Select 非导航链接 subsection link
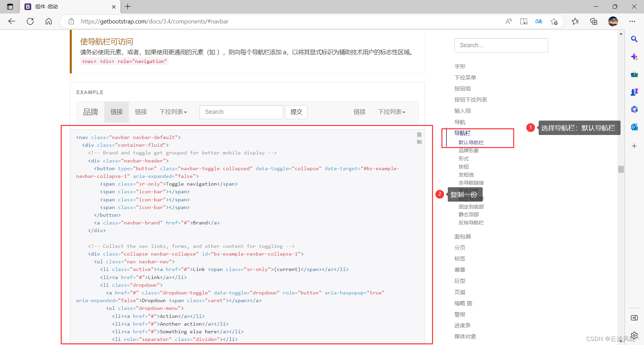 [471, 183]
